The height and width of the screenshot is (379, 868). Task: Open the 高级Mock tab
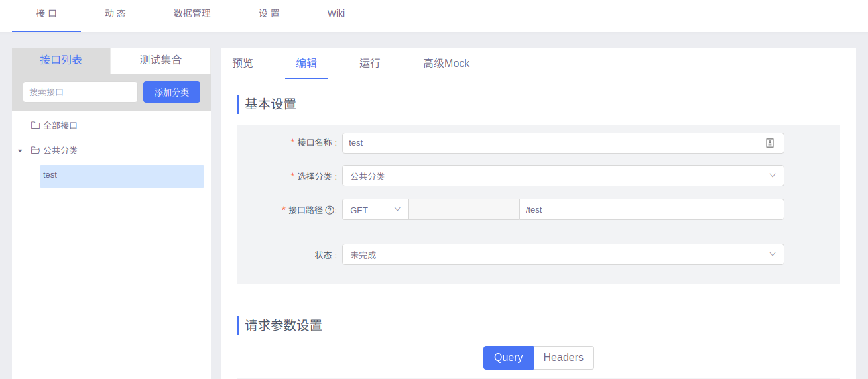pos(446,64)
